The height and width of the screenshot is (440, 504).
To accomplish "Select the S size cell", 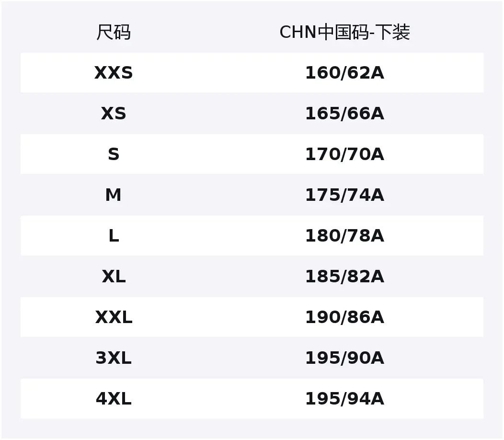I will click(x=114, y=154).
